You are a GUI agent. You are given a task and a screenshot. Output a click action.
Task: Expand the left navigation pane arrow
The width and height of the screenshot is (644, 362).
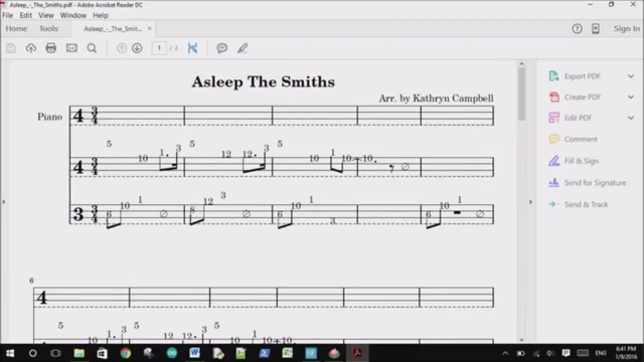(4, 202)
